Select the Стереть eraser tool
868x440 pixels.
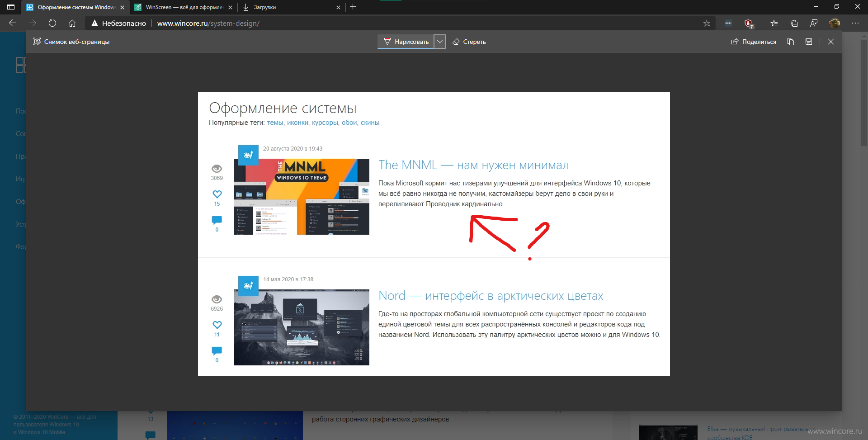[x=469, y=42]
